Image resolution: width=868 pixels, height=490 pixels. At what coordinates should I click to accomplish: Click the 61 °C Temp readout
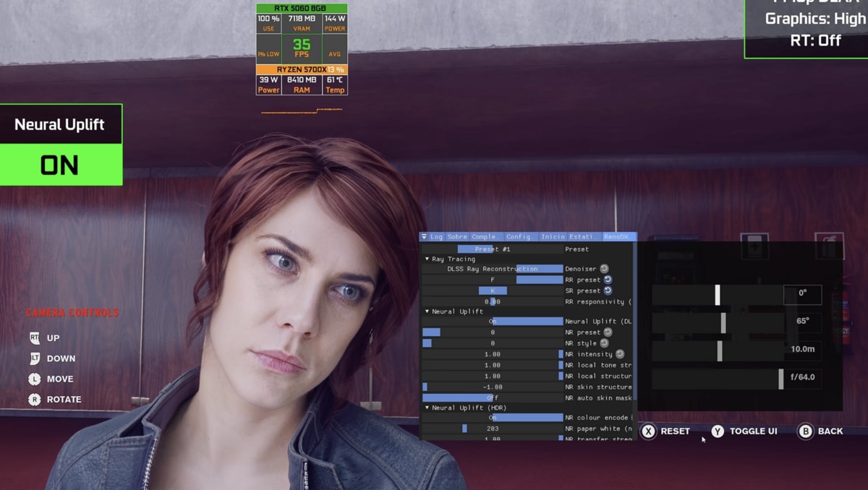click(x=335, y=80)
